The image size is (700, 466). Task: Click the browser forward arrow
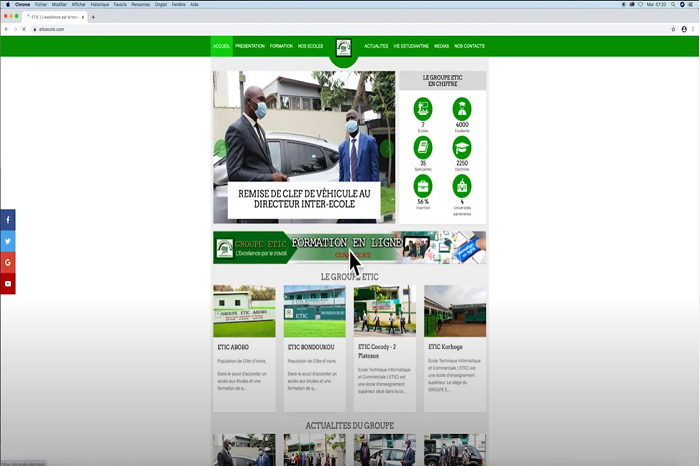click(15, 29)
